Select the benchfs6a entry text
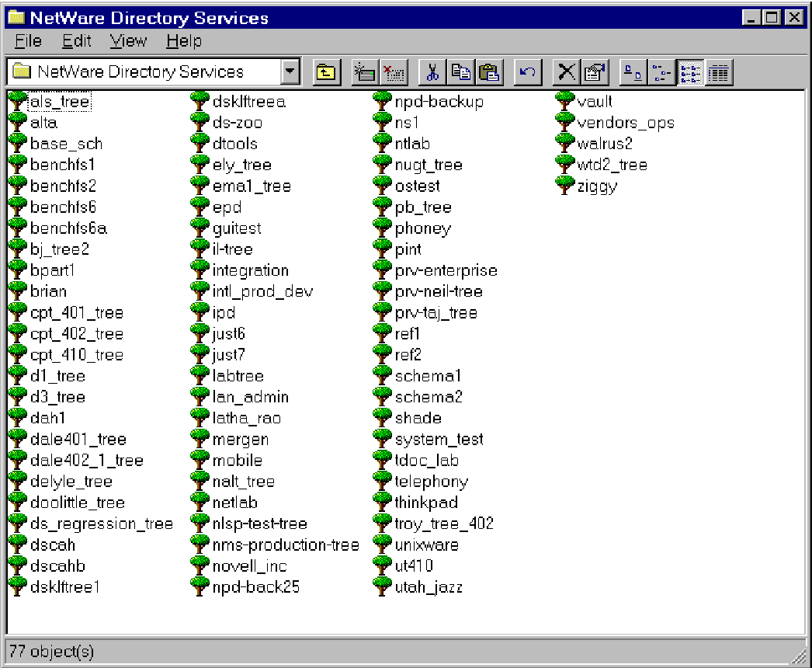812x668 pixels. coord(68,228)
